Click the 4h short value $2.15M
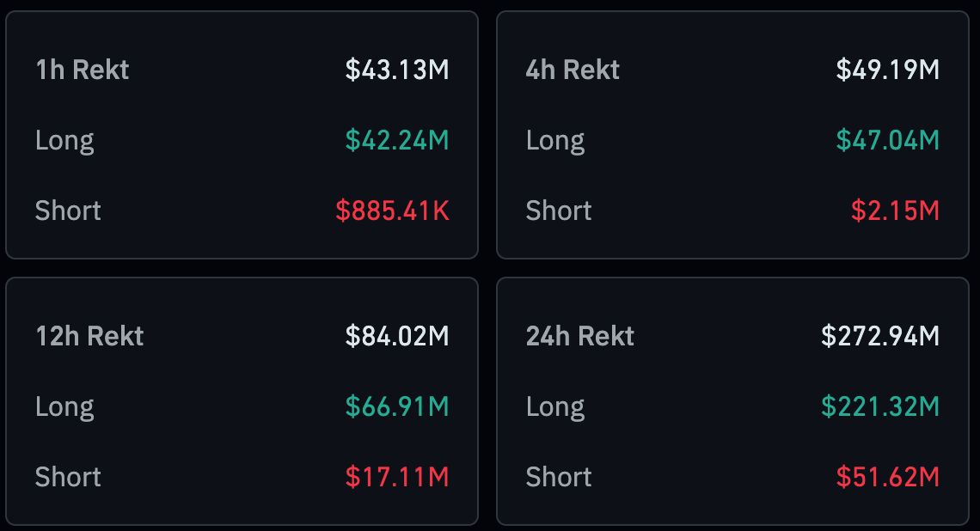The height and width of the screenshot is (531, 980). pos(895,211)
